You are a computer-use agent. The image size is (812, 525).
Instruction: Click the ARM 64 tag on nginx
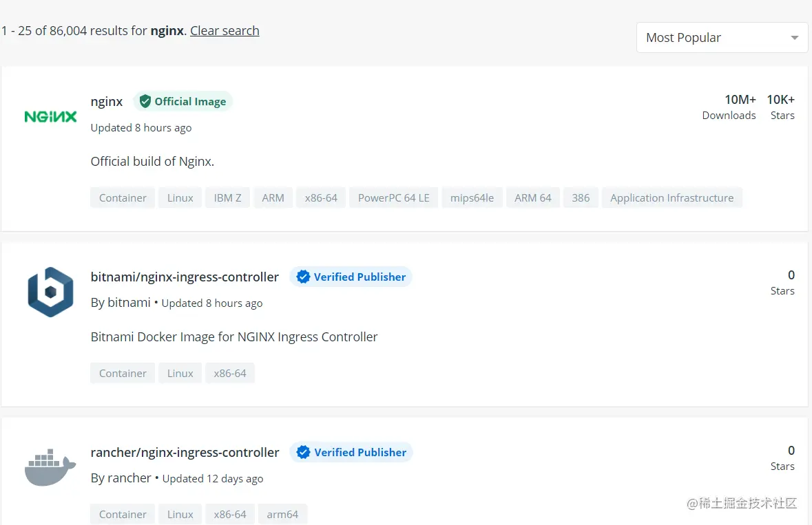533,197
